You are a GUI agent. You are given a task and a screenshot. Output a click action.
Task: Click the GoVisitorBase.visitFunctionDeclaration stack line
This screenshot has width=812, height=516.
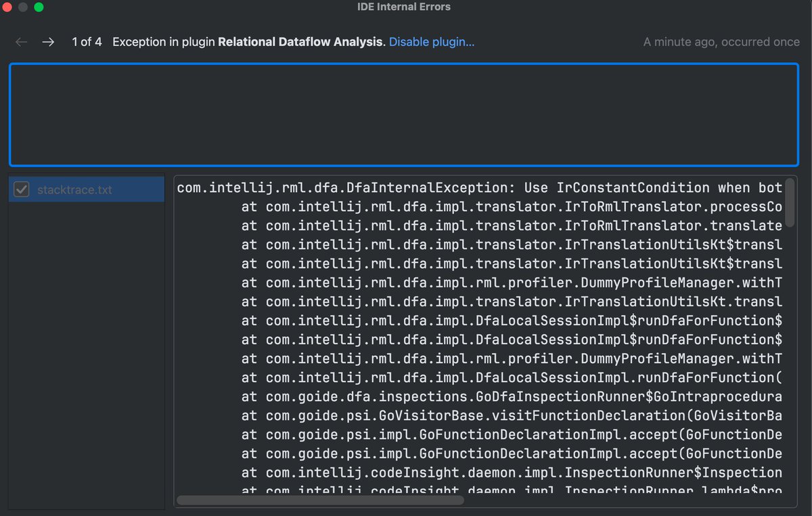point(512,415)
